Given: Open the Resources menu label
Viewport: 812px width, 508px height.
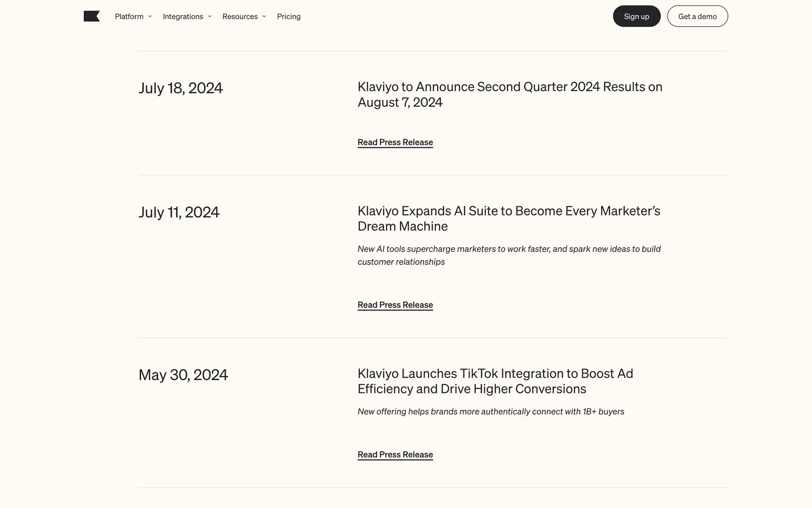Looking at the screenshot, I should pyautogui.click(x=240, y=17).
